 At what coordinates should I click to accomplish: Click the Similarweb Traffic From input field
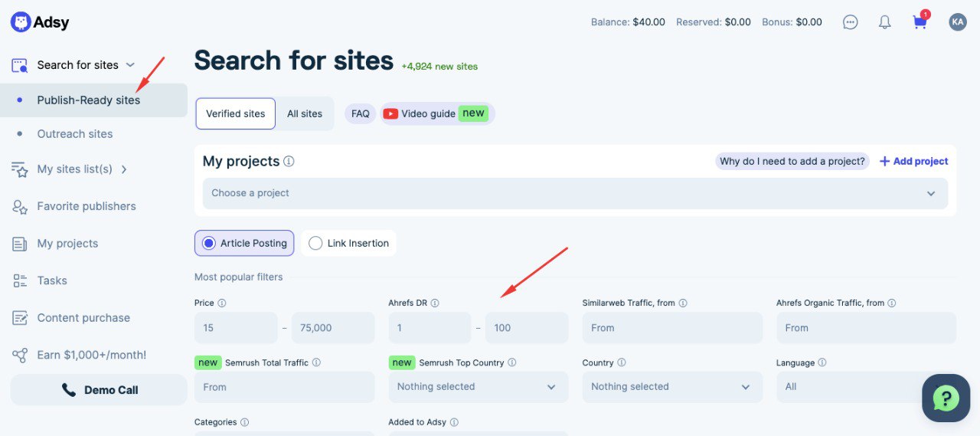tap(671, 328)
